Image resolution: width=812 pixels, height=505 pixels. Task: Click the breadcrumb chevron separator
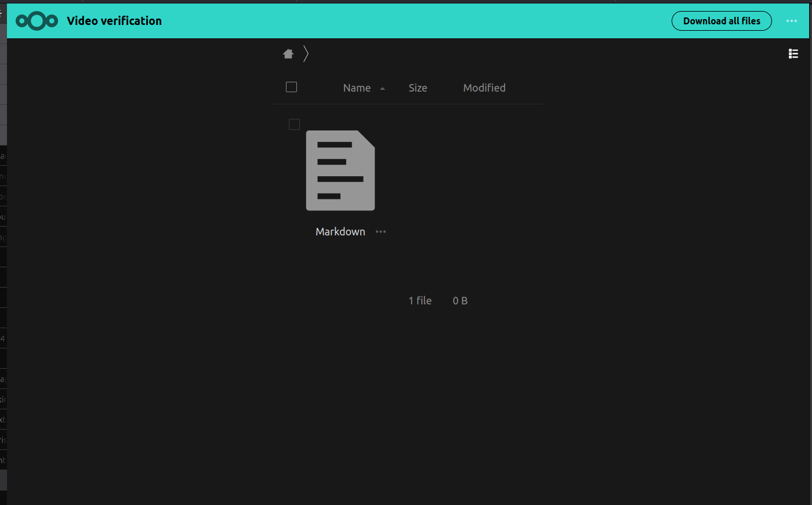click(306, 54)
